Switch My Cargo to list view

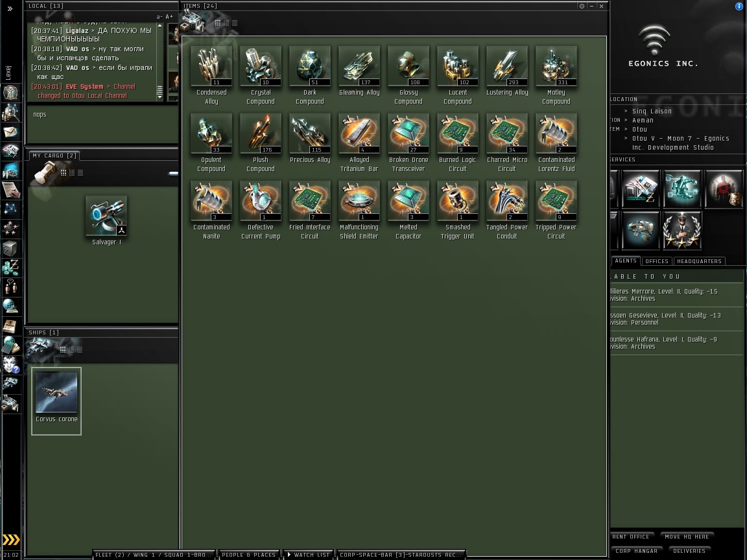pos(80,172)
